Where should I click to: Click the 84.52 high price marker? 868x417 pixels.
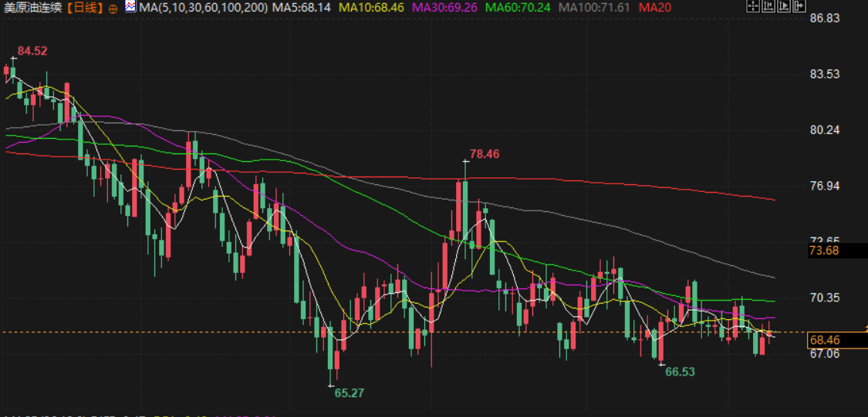coord(32,51)
